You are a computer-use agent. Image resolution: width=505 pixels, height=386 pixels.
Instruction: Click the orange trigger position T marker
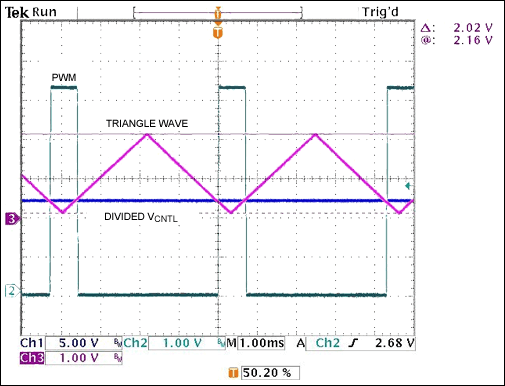218,33
